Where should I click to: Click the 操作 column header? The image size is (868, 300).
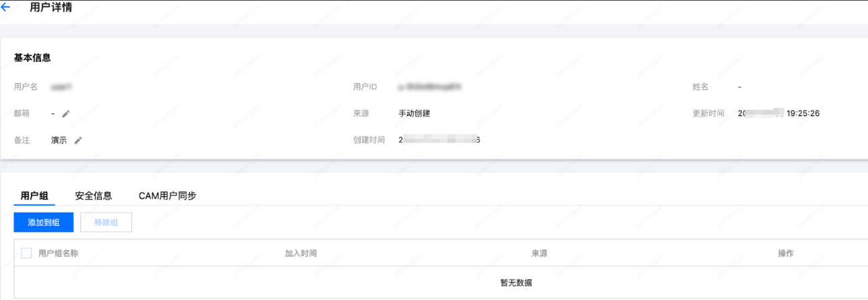click(786, 253)
